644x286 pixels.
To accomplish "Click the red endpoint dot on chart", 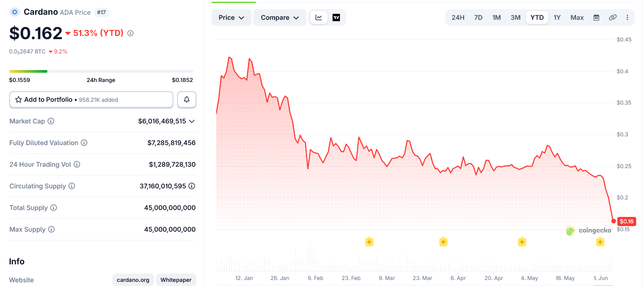I will click(x=614, y=221).
